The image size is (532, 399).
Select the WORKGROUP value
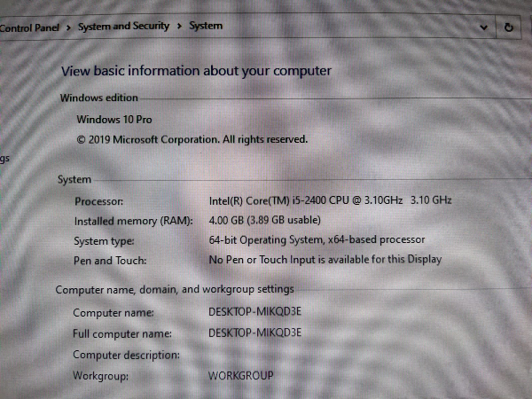[240, 376]
